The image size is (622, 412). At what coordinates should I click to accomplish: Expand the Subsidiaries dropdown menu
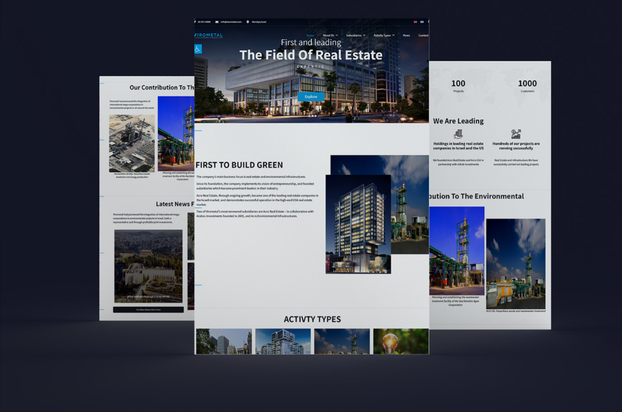click(355, 35)
